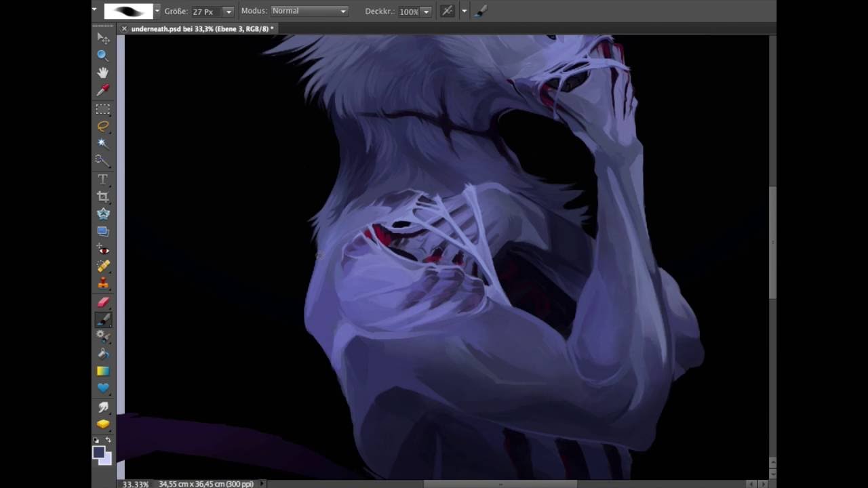This screenshot has width=868, height=488.
Task: Open the Größe size slider dropdown
Action: pos(229,12)
